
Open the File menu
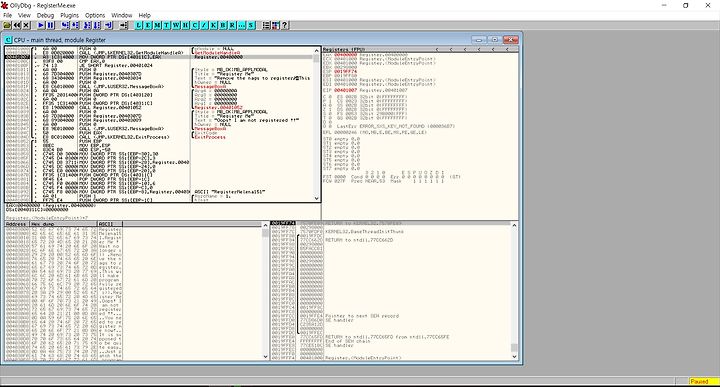tap(7, 15)
